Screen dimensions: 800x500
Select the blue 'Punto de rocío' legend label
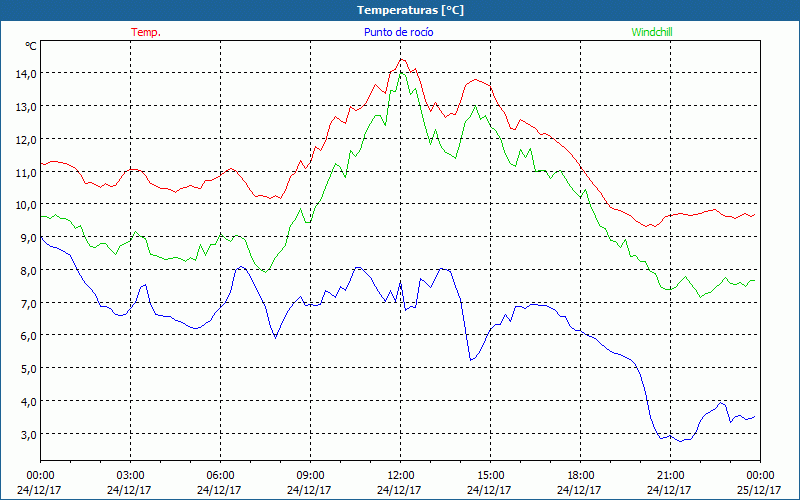tap(398, 32)
